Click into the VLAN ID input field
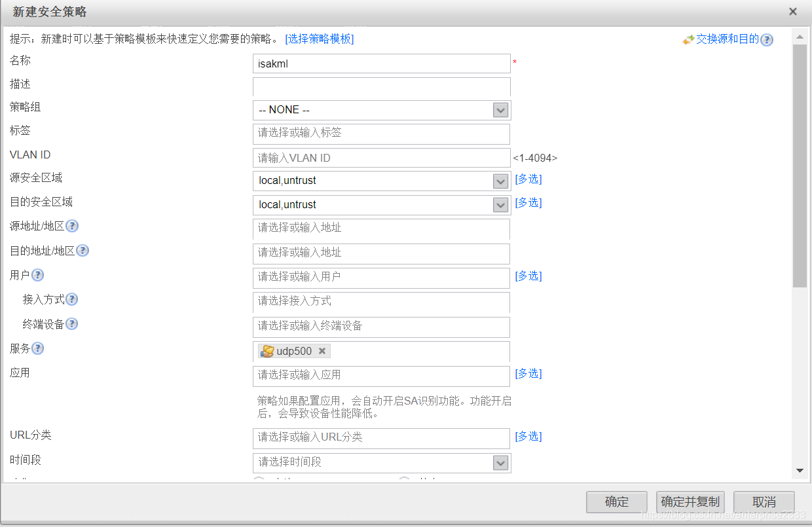Viewport: 812px width, 527px height. [382, 158]
